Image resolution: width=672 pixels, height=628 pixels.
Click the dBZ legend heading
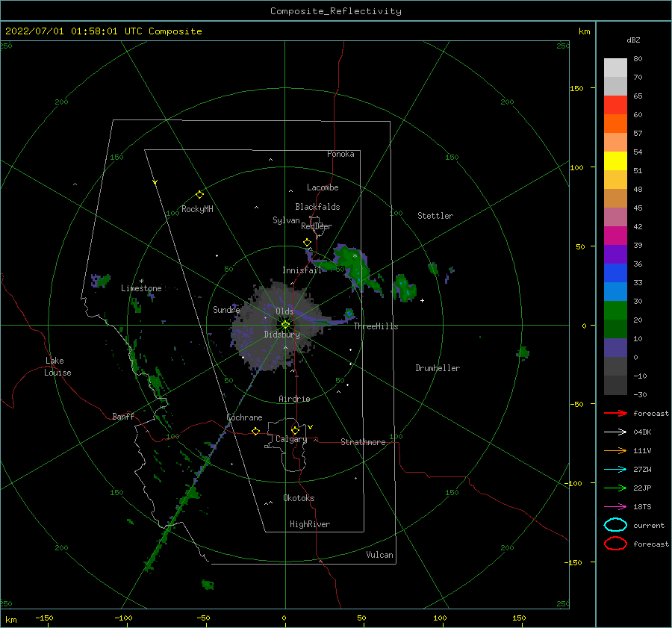pyautogui.click(x=633, y=40)
